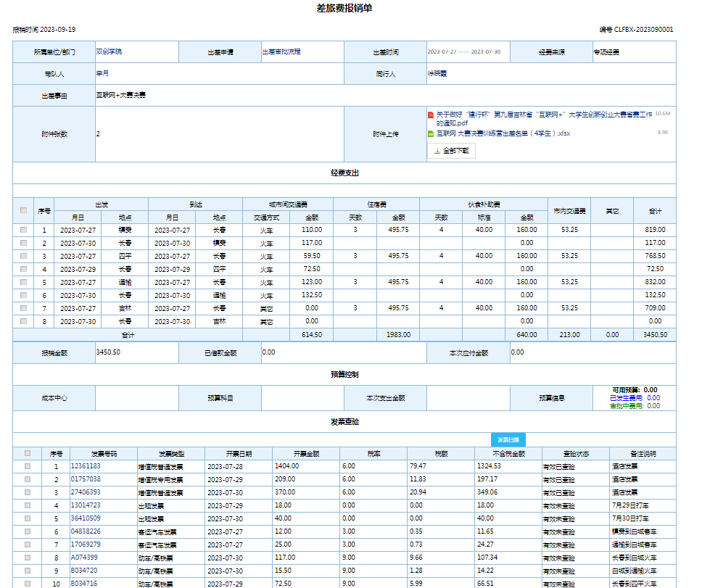This screenshot has height=588, width=702.
Task: Click the 审批中费用 budget link
Action: (x=635, y=406)
